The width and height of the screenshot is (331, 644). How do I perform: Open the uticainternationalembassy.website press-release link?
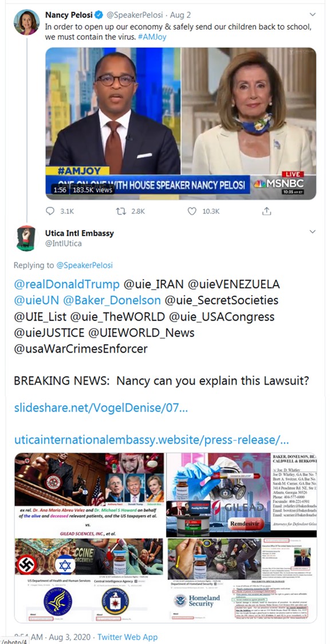point(152,440)
